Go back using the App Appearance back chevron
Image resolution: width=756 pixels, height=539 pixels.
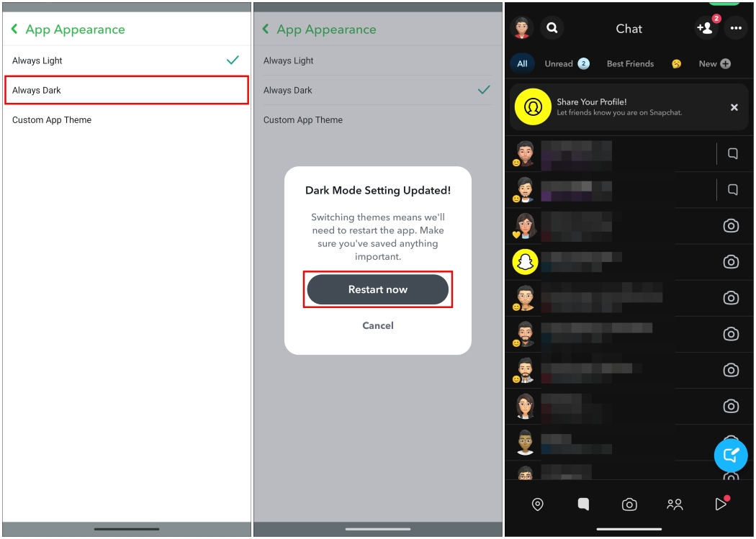13,29
